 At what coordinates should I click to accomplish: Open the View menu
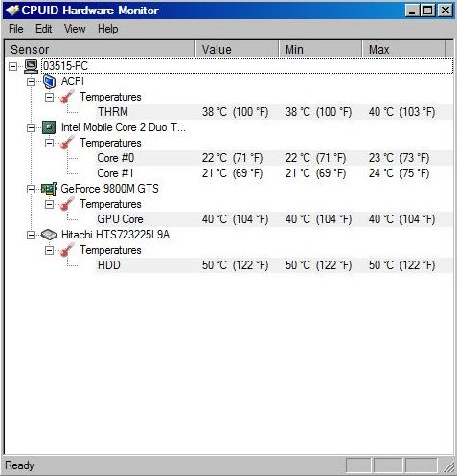75,29
